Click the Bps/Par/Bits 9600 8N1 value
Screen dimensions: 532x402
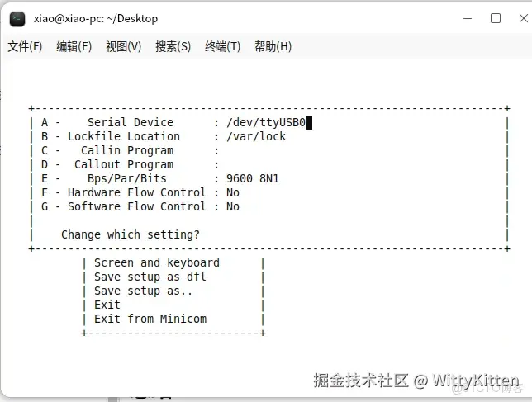[x=253, y=178]
